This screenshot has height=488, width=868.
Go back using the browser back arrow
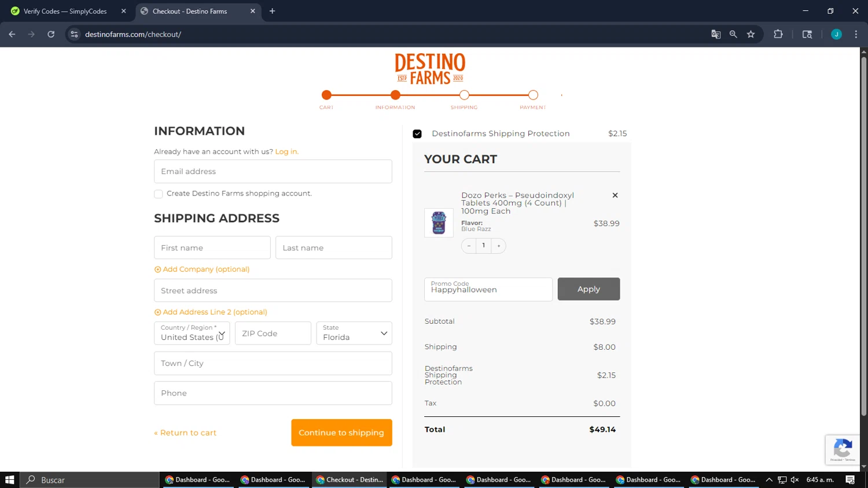pyautogui.click(x=12, y=34)
